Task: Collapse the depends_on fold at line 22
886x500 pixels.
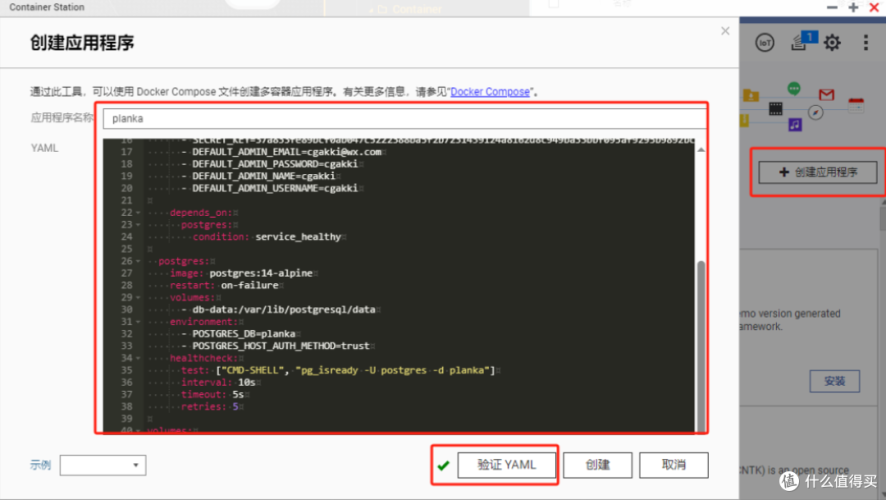Action: pyautogui.click(x=138, y=213)
